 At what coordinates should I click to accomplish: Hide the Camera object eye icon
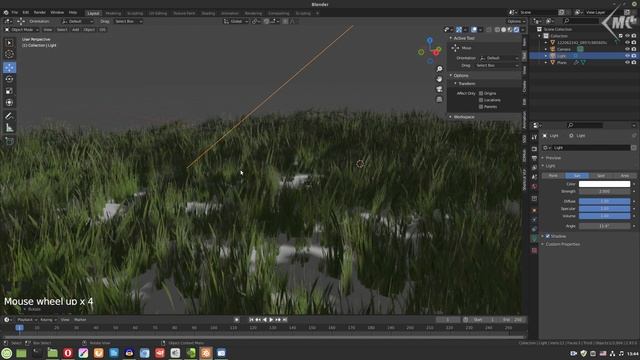click(627, 49)
